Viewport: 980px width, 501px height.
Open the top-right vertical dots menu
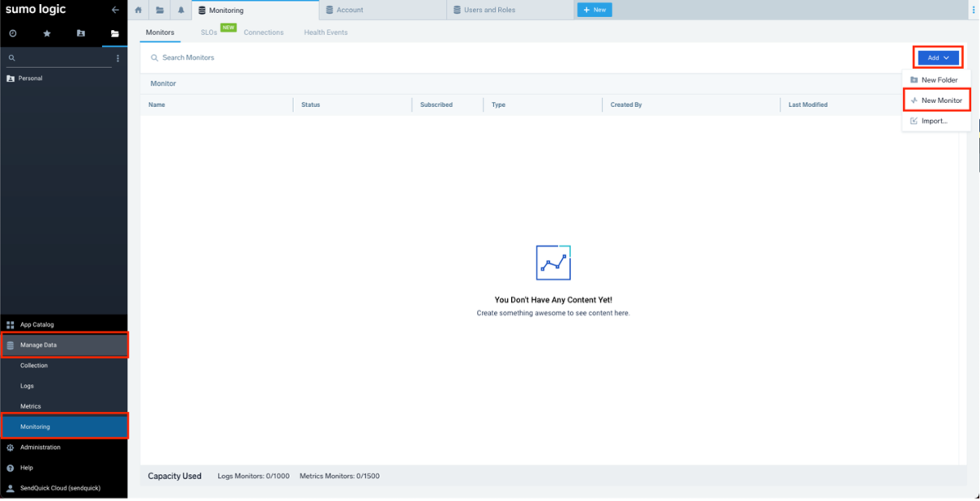973,10
